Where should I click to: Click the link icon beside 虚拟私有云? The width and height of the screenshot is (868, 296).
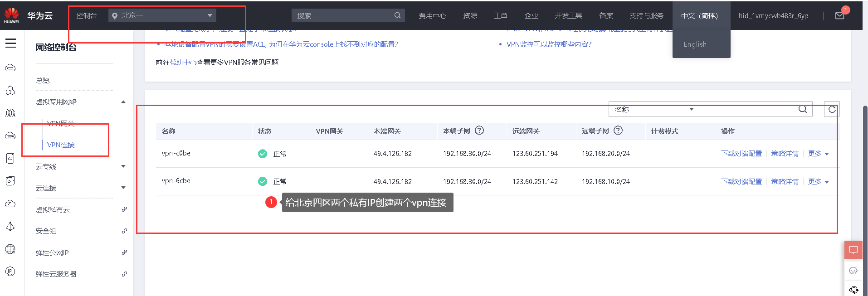(124, 209)
